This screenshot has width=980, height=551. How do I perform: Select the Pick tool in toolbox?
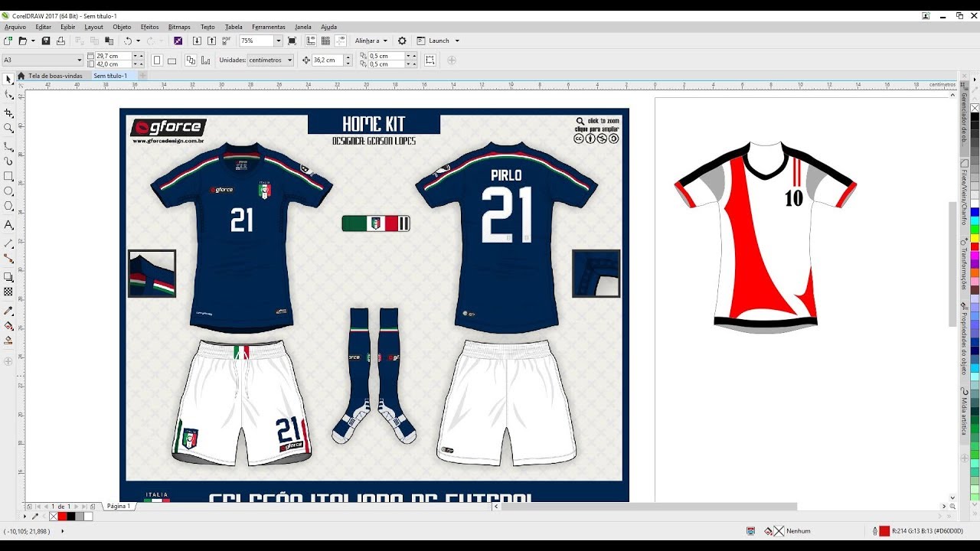(8, 79)
